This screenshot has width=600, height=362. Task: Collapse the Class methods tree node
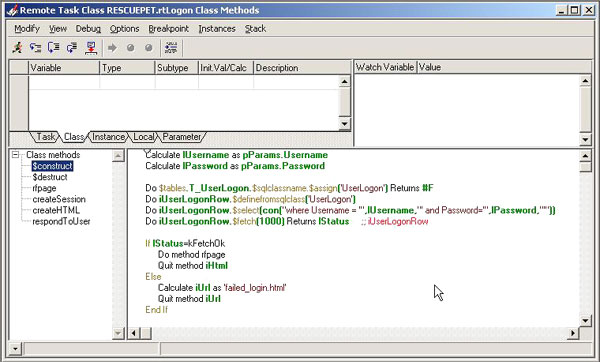[15, 155]
